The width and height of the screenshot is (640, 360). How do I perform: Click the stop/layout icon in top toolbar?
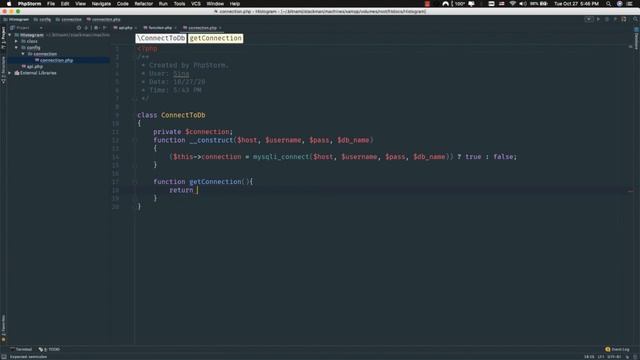[x=624, y=19]
